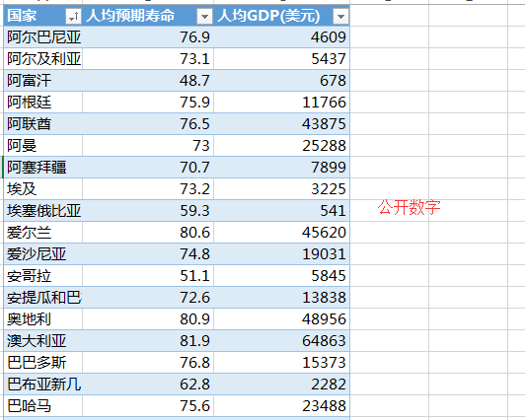The height and width of the screenshot is (420, 525).
Task: Select the 巴哈马 country cell
Action: [x=42, y=406]
